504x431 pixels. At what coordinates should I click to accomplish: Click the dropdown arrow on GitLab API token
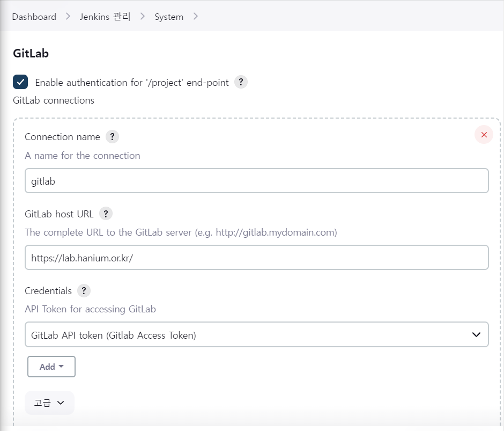[476, 335]
